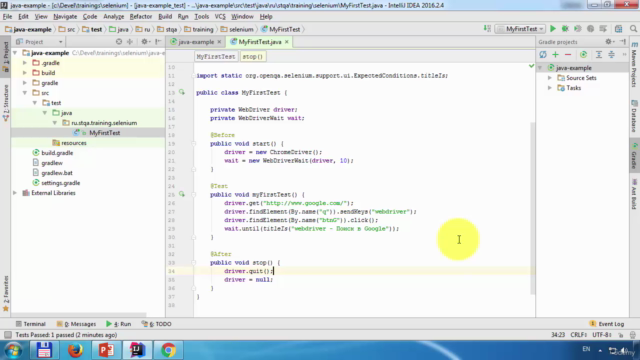
Task: Click Windows Start button
Action: [x=13, y=350]
